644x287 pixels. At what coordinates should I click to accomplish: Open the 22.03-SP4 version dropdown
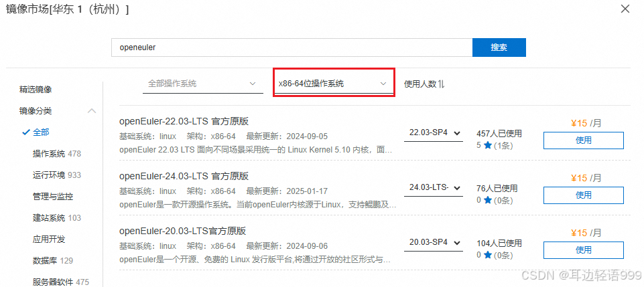coord(434,133)
